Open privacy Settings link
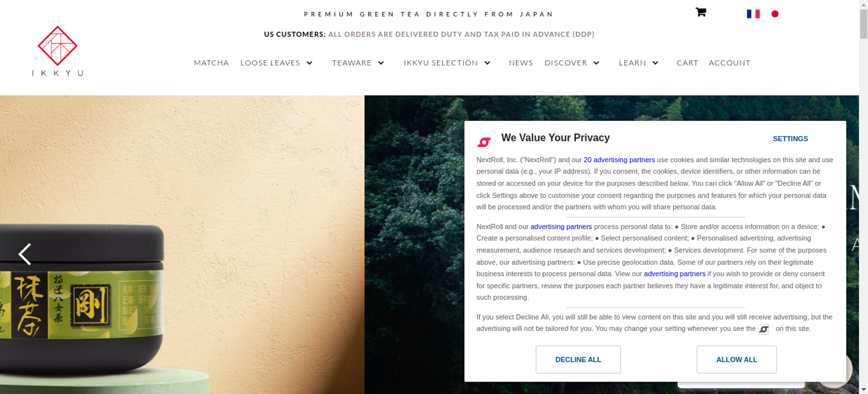 click(x=790, y=139)
